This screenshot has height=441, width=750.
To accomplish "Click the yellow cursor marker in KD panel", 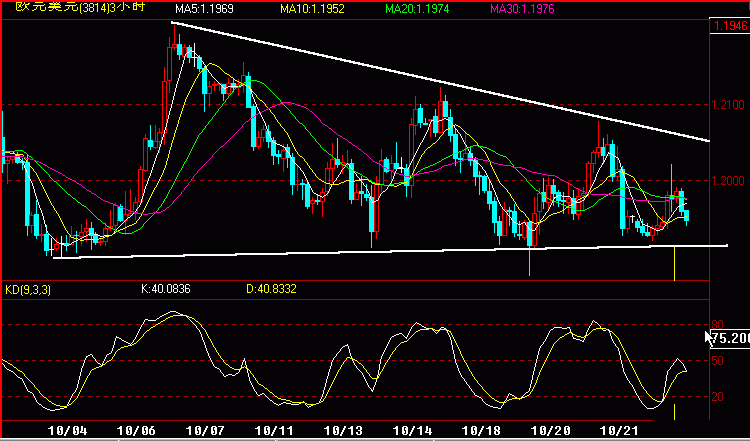I will (674, 412).
